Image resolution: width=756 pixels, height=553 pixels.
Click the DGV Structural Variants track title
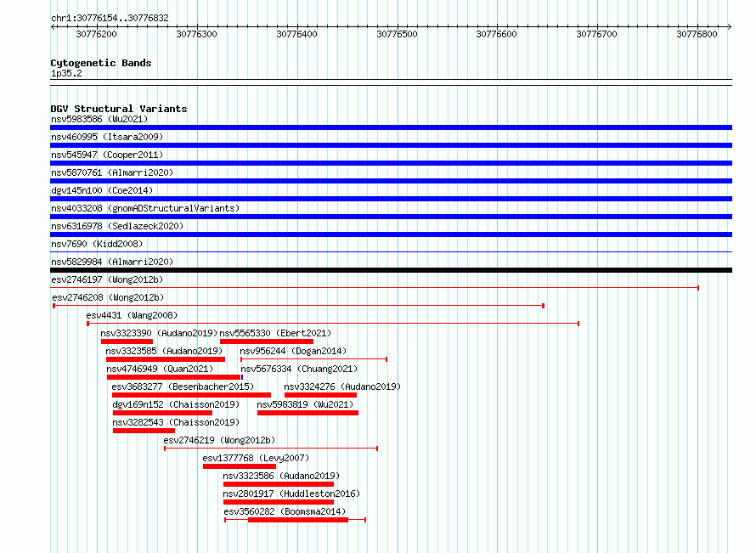pyautogui.click(x=119, y=109)
